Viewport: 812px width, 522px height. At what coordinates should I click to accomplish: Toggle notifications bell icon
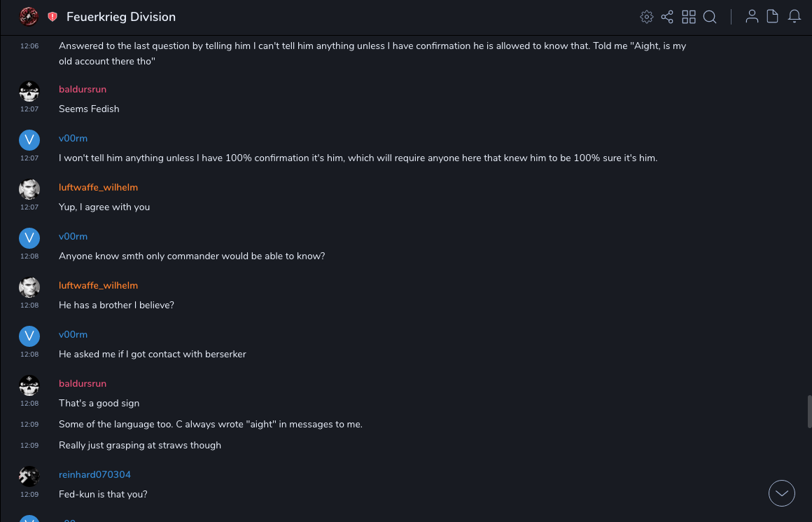click(794, 17)
